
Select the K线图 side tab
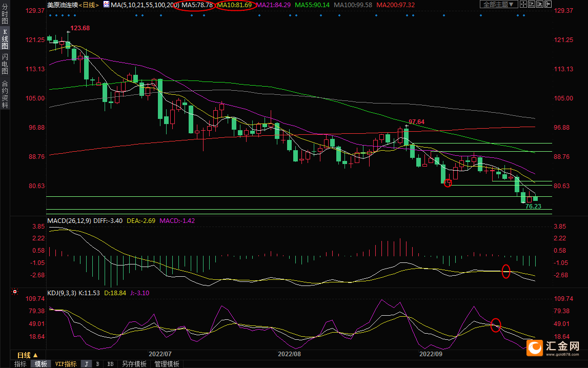[x=5, y=42]
